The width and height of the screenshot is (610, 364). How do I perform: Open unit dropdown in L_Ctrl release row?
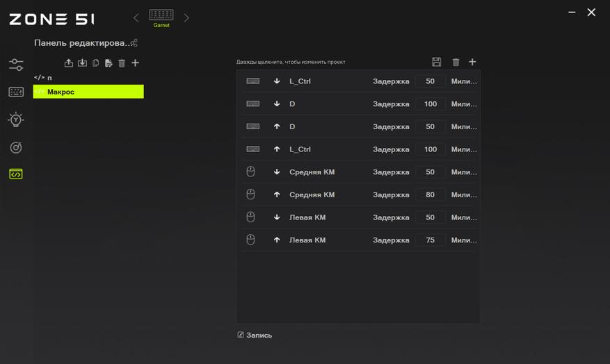pos(464,149)
